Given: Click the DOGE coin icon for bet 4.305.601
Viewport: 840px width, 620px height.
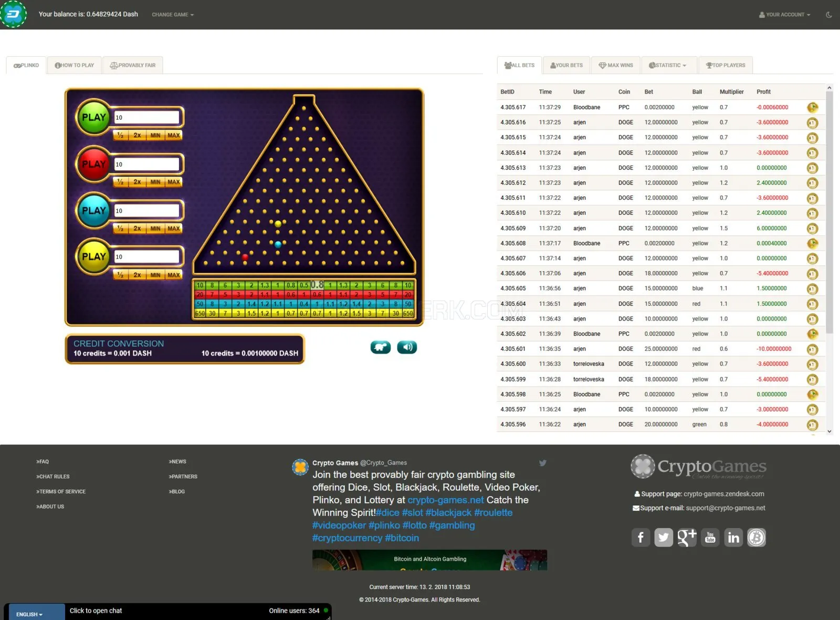Looking at the screenshot, I should (x=813, y=349).
